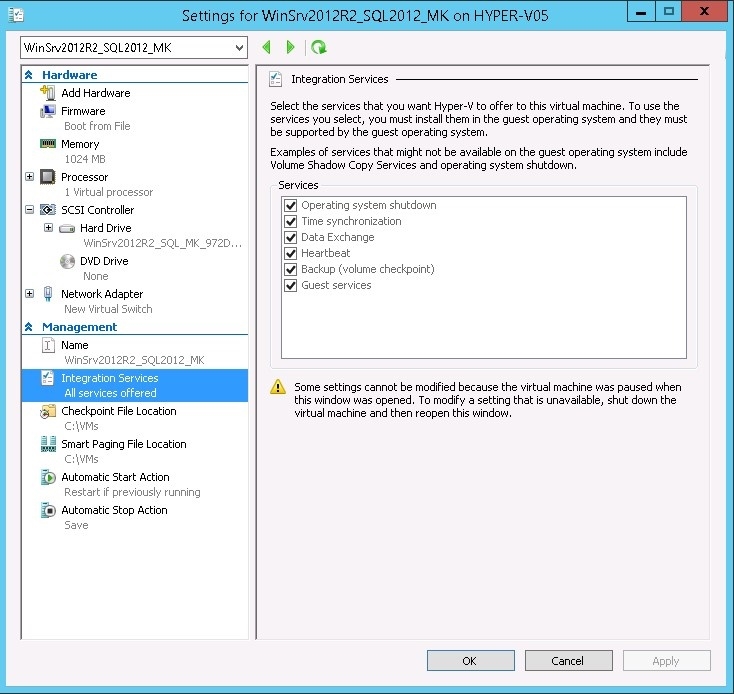The height and width of the screenshot is (694, 734).
Task: Select Network Adapter in the hardware list
Action: [101, 294]
